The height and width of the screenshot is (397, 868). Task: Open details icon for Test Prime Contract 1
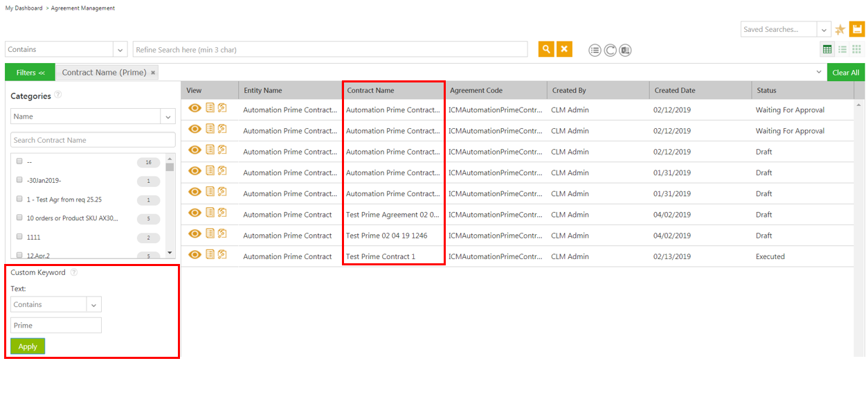click(x=210, y=255)
